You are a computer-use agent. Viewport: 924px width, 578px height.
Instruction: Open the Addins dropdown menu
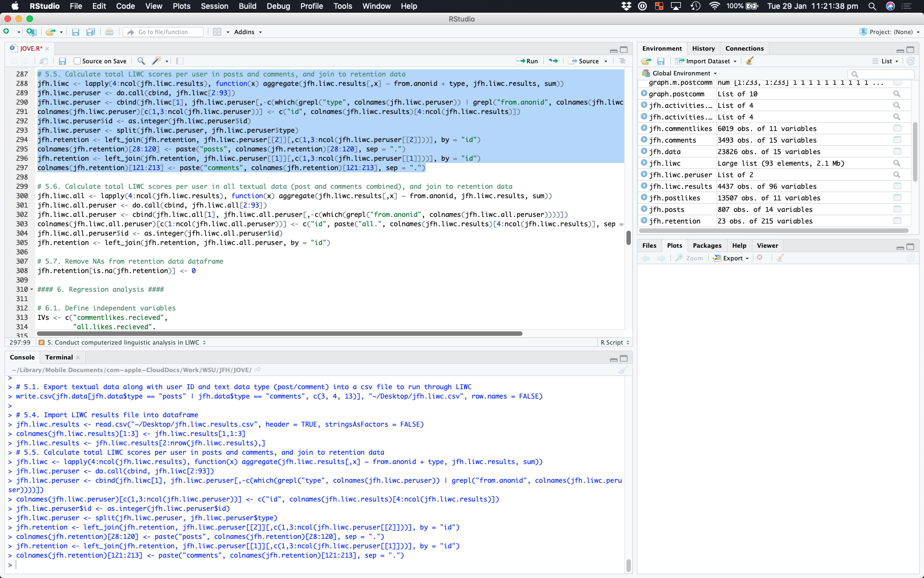[248, 32]
